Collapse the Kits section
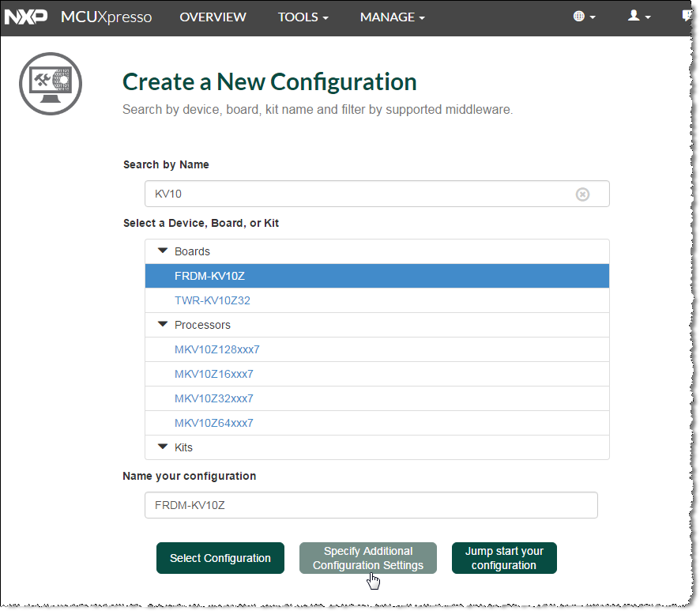 (x=164, y=447)
